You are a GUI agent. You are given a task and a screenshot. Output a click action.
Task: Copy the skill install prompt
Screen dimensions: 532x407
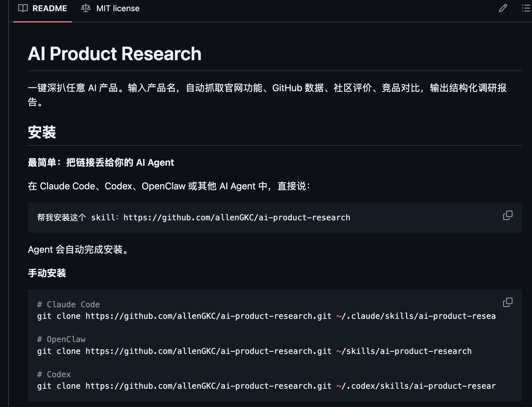[x=508, y=215]
